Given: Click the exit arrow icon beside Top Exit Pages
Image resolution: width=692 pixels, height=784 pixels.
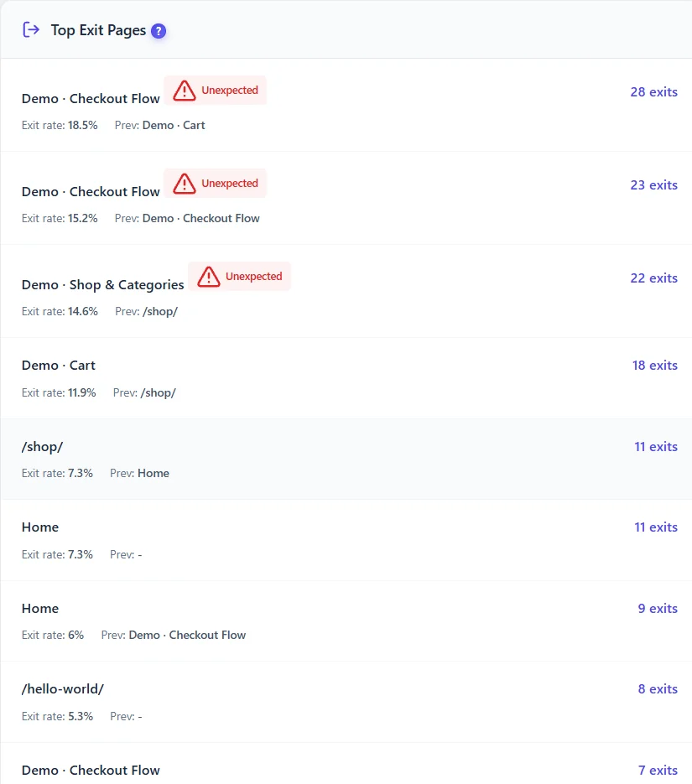Looking at the screenshot, I should pyautogui.click(x=31, y=30).
